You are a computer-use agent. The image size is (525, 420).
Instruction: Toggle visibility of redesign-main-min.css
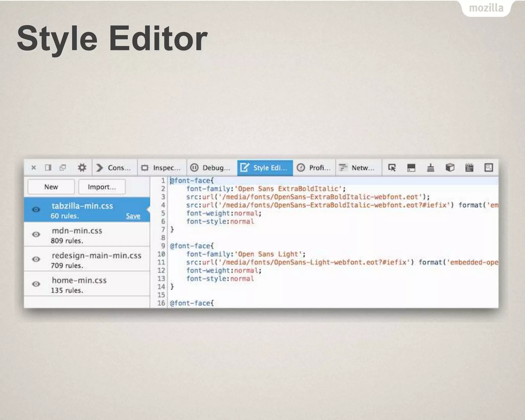pyautogui.click(x=36, y=259)
